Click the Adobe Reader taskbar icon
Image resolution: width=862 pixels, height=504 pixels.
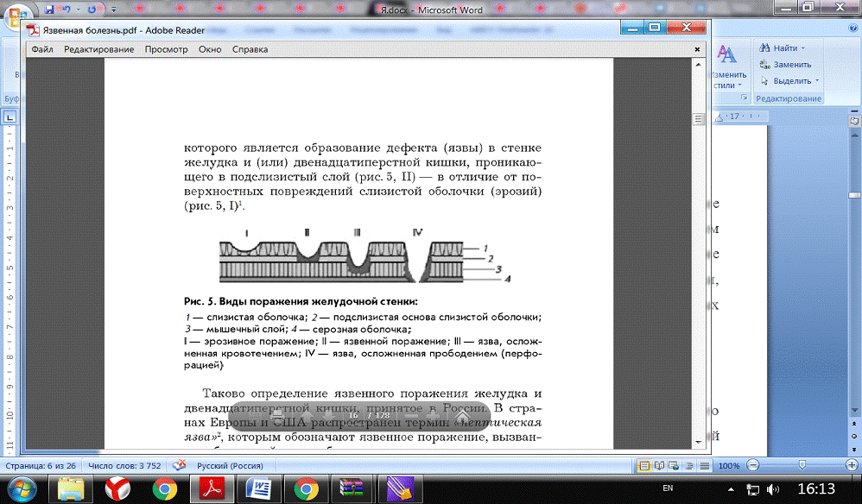[211, 489]
